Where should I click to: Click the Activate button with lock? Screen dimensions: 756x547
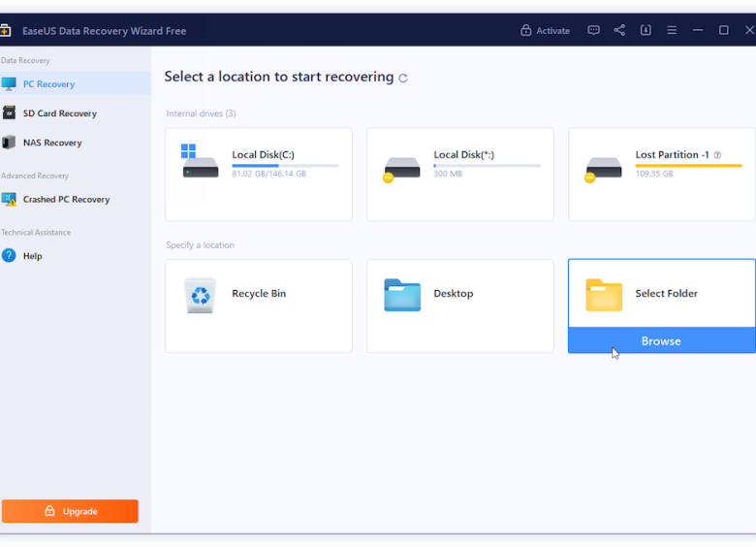[x=545, y=30]
